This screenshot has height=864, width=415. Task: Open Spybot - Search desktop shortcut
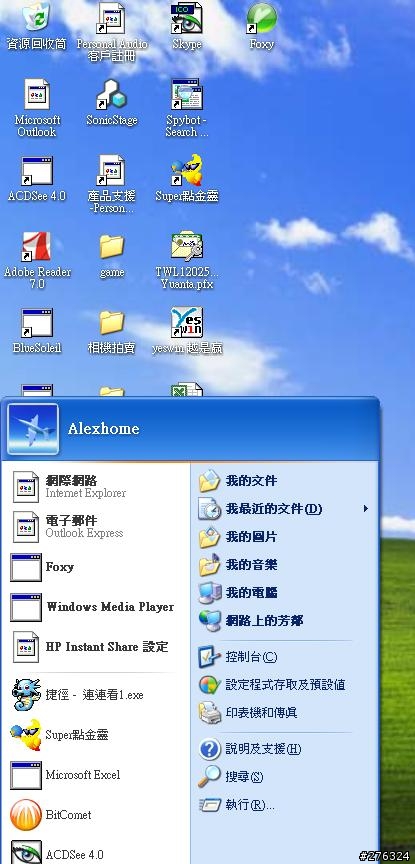(187, 108)
